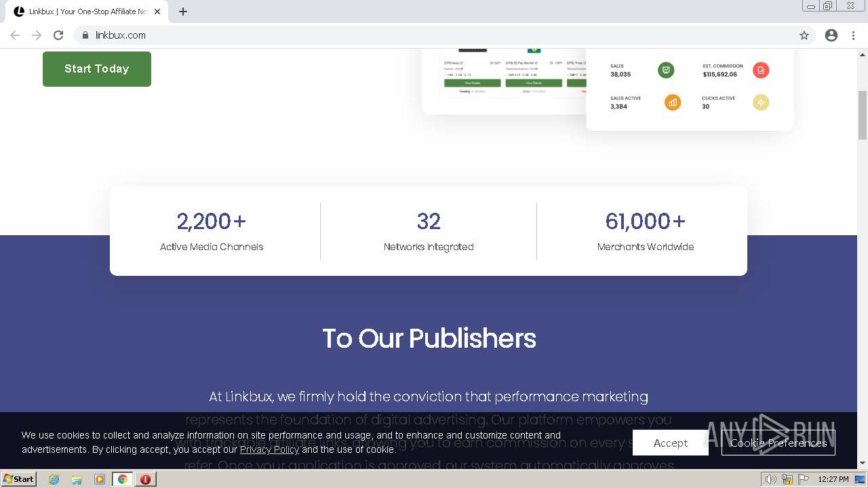
Task: Click the Sales value 38,035
Action: (620, 75)
